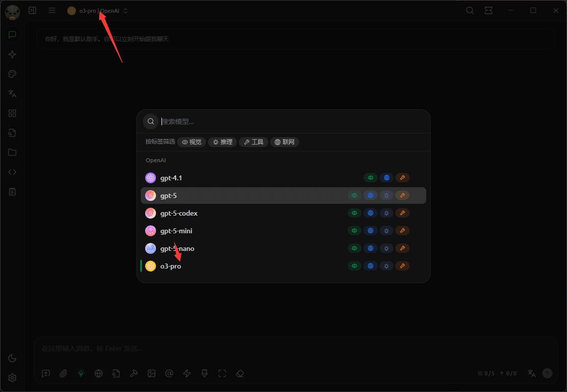Toggle the 视觉 vision tag filter
This screenshot has height=392, width=567.
(x=191, y=142)
